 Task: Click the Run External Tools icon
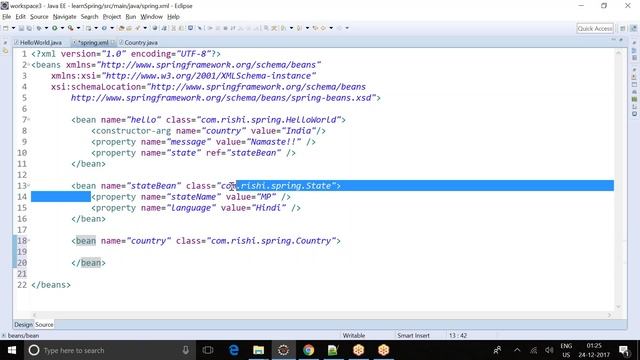point(71,28)
